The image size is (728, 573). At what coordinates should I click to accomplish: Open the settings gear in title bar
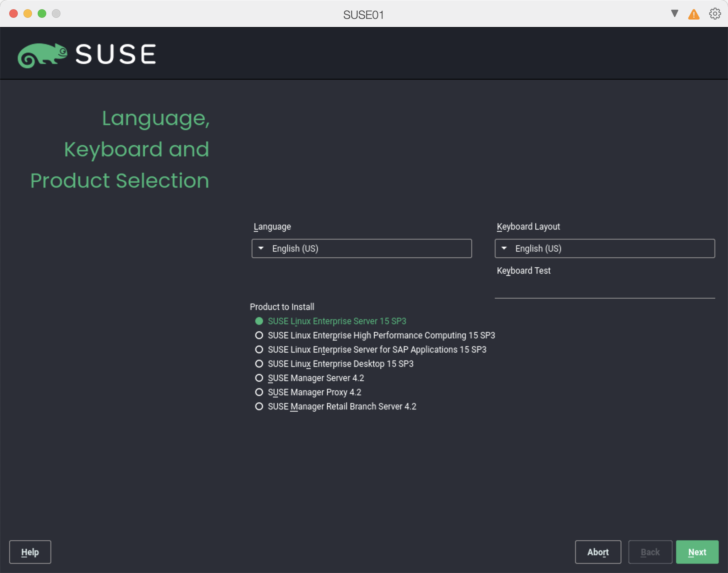[714, 14]
